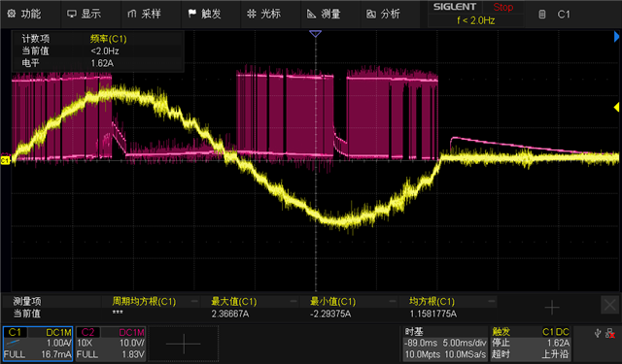The height and width of the screenshot is (364, 622).
Task: Open the 触发 trigger settings box
Action: click(531, 343)
